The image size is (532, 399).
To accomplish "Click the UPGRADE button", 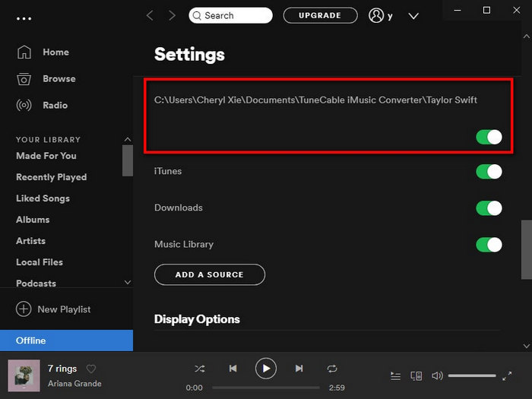I will [320, 15].
